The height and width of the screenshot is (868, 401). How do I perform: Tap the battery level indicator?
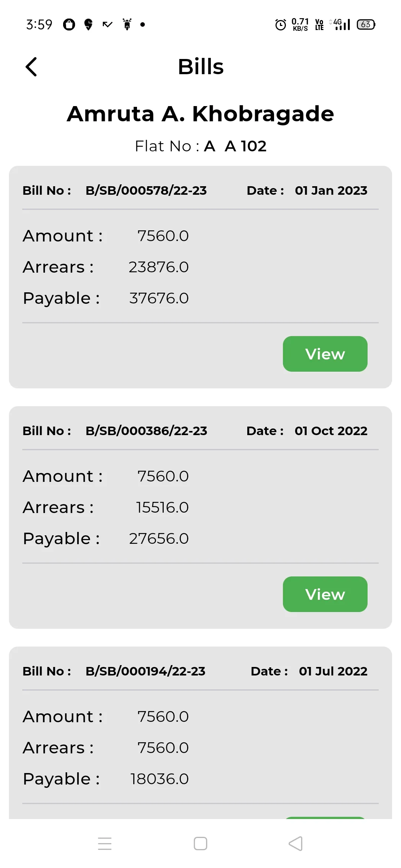click(366, 24)
